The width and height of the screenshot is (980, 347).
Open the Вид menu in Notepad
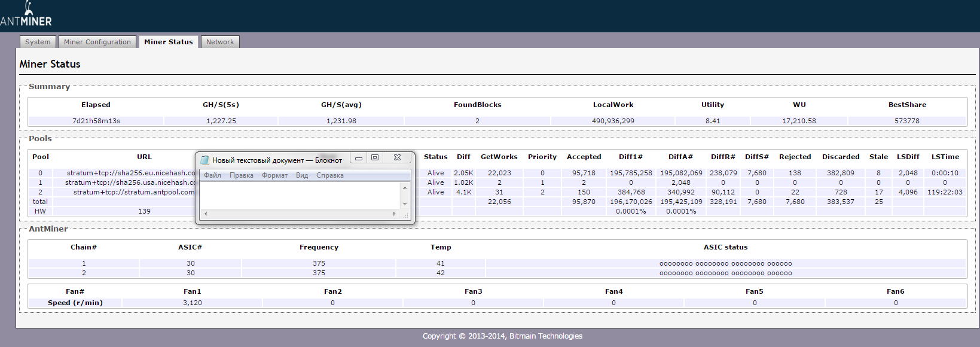(x=302, y=175)
